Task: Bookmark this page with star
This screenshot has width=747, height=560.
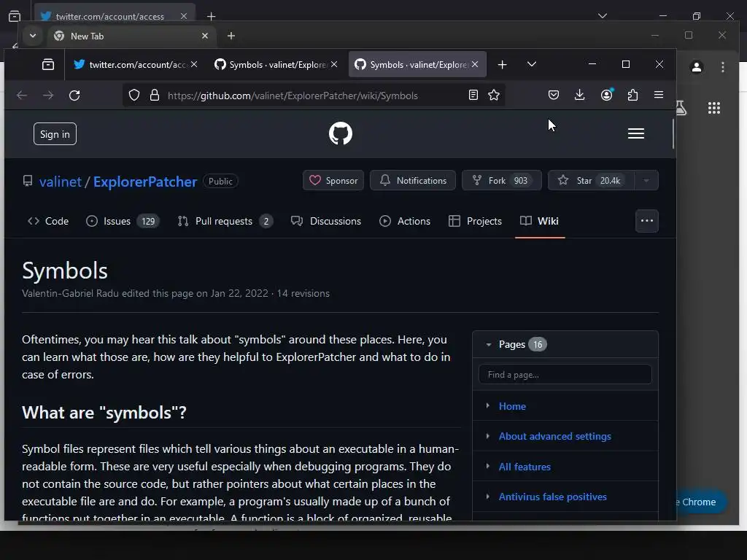Action: point(494,96)
